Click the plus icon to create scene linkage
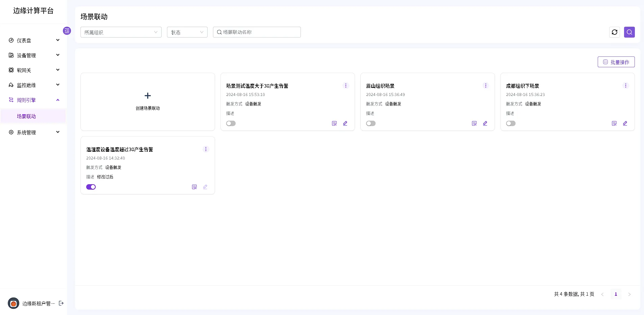Screen dimensions: 644x315 pyautogui.click(x=148, y=96)
